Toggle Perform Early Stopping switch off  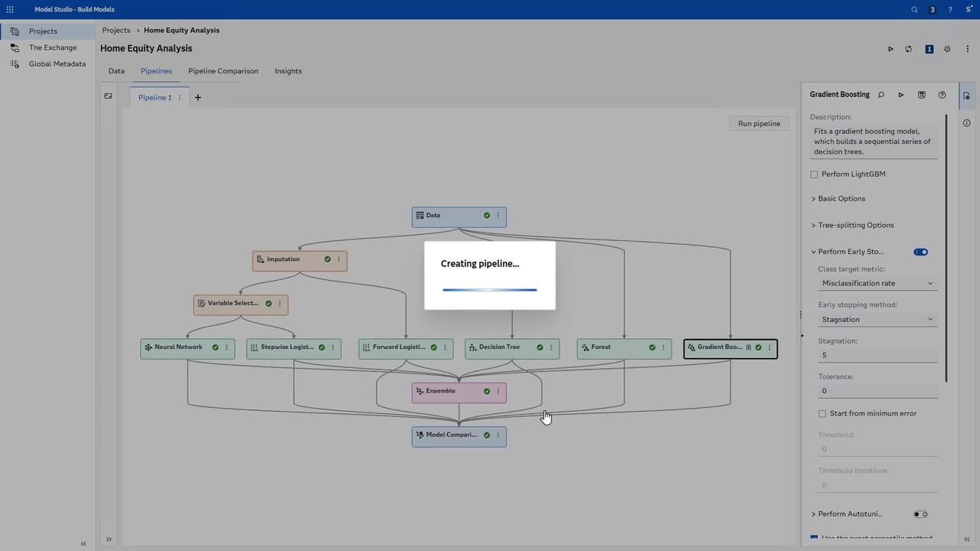pyautogui.click(x=920, y=252)
